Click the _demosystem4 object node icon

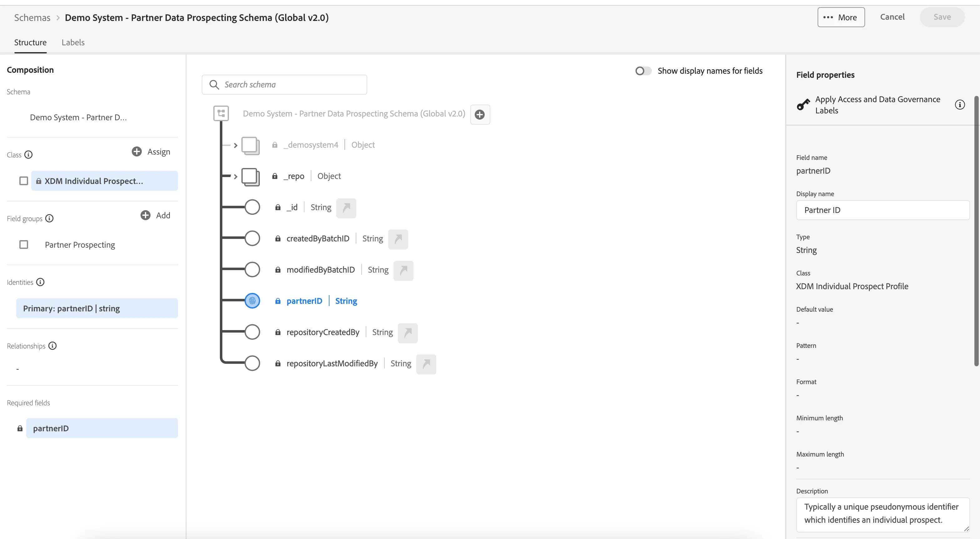(x=251, y=146)
